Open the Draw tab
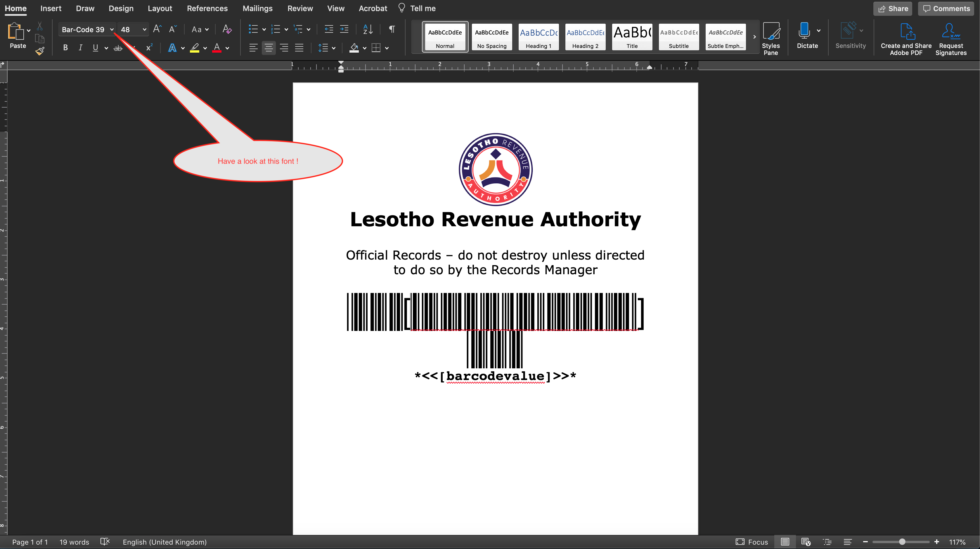This screenshot has width=980, height=549. tap(85, 8)
